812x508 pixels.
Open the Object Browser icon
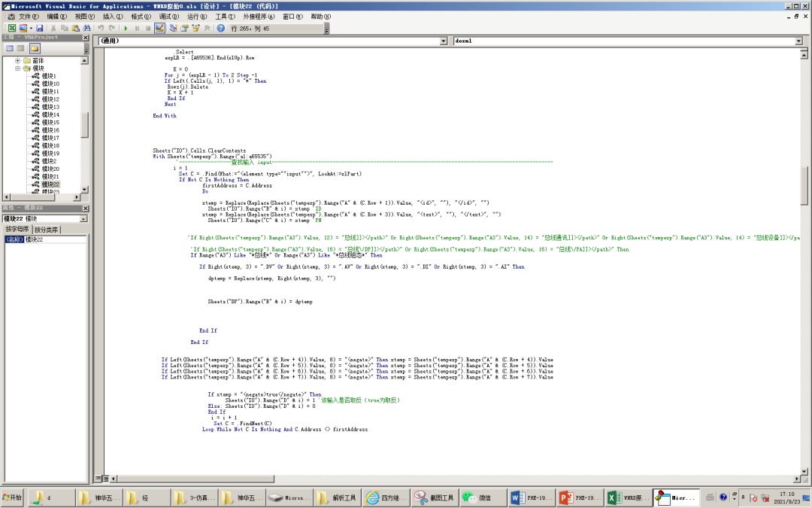[195, 28]
